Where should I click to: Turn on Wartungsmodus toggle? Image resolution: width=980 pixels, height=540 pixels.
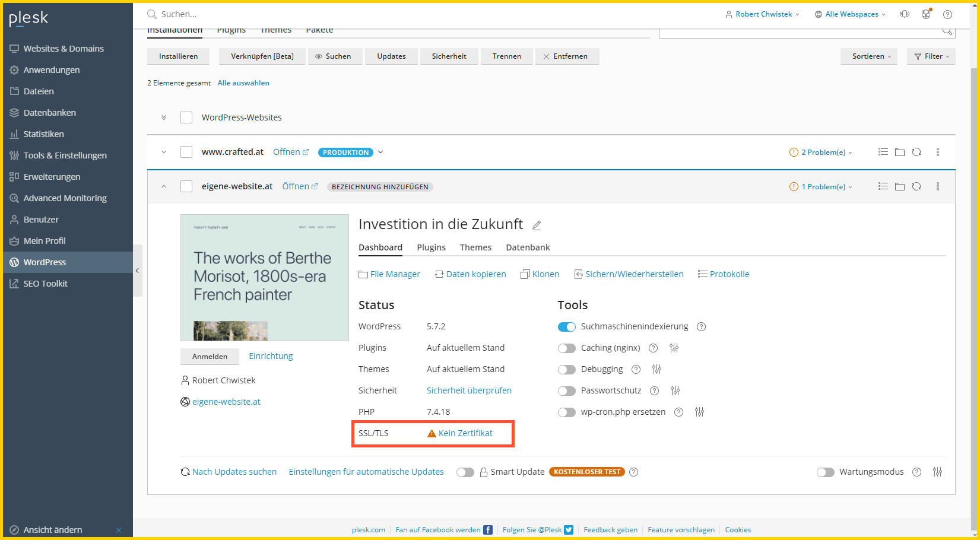(826, 472)
